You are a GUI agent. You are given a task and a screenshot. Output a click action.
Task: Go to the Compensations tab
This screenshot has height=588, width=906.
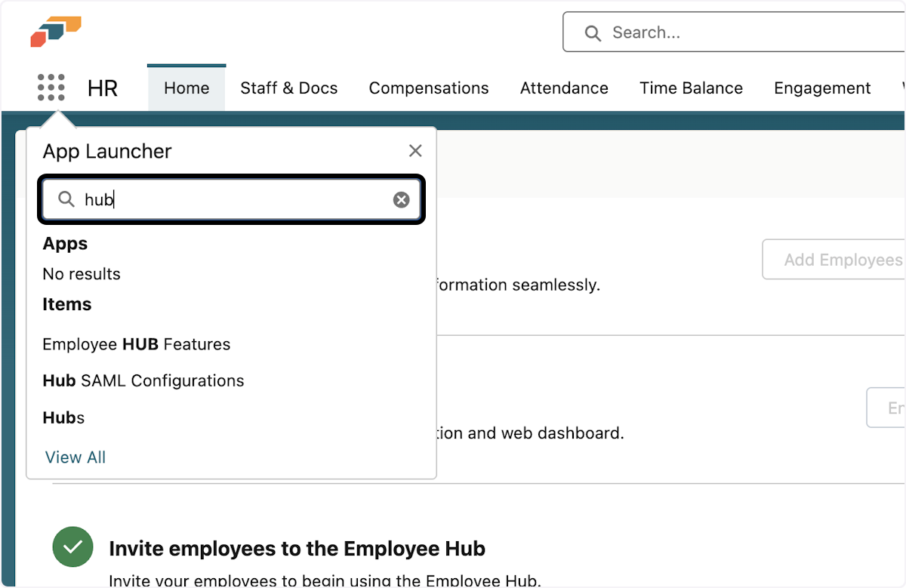[429, 88]
